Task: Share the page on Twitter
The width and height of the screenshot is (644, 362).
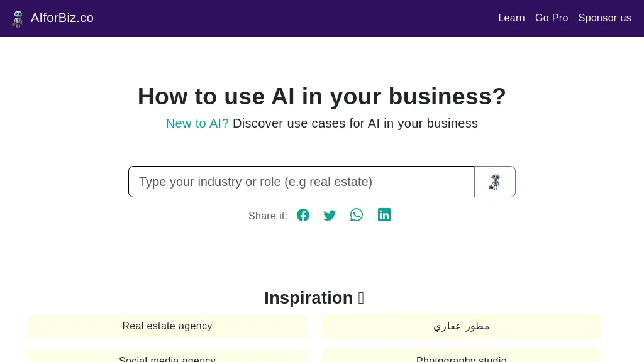Action: pyautogui.click(x=330, y=215)
